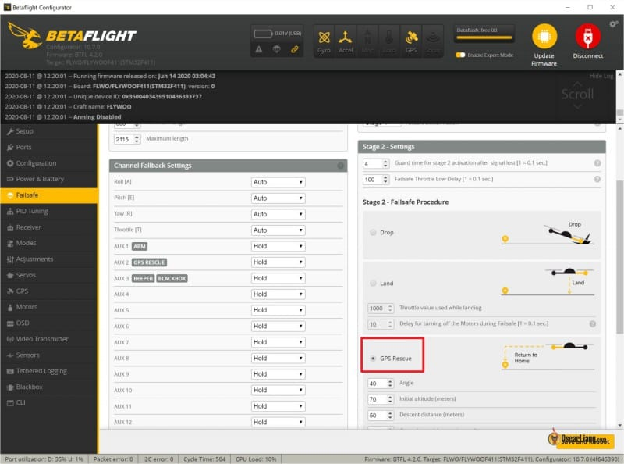Open help for motor turn-off delay
The width and height of the screenshot is (624, 464).
pos(592,324)
